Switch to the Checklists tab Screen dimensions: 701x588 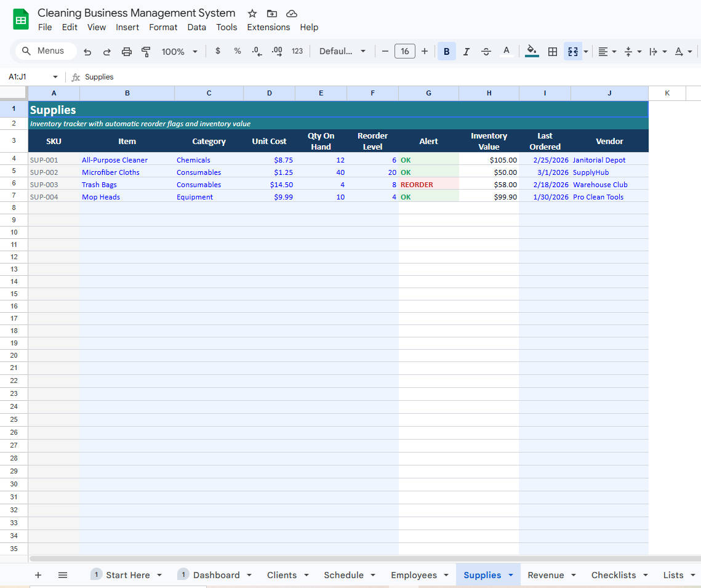click(x=614, y=575)
